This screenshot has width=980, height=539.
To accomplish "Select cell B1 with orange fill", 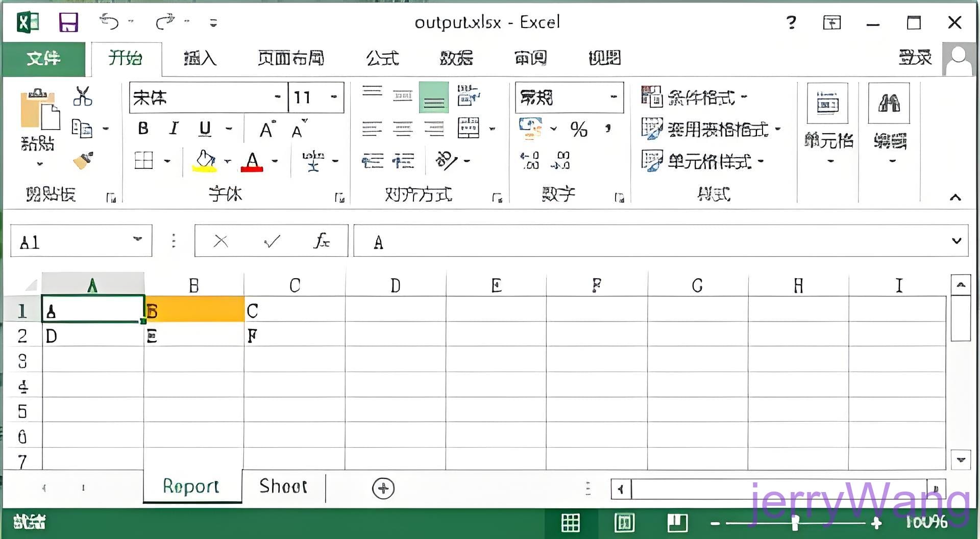I will (194, 310).
